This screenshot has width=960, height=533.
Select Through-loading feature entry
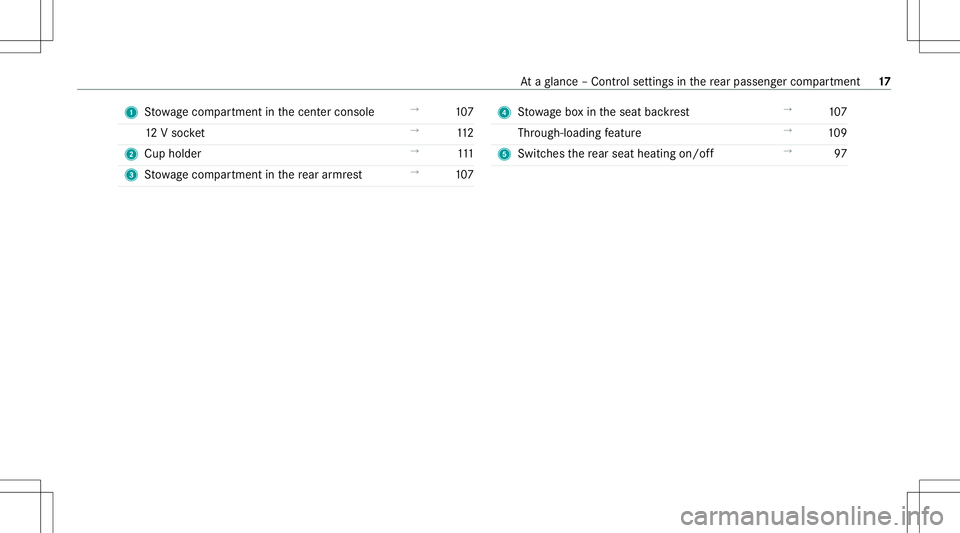(x=579, y=133)
